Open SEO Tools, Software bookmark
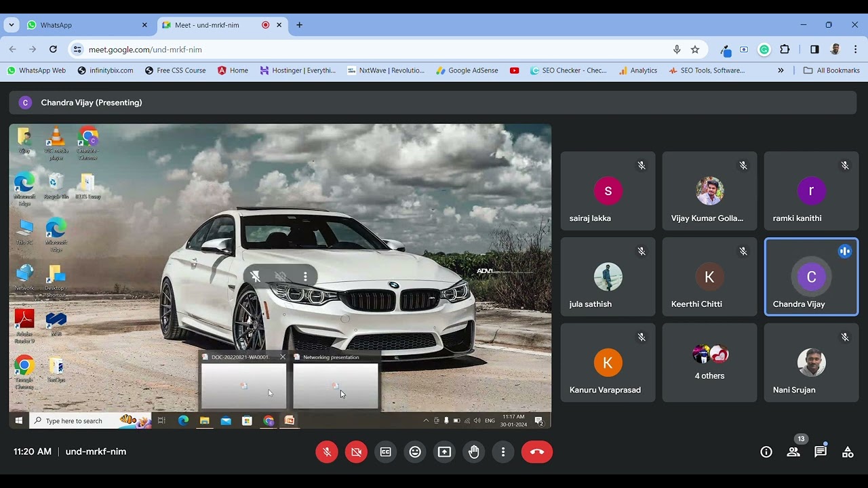 707,70
